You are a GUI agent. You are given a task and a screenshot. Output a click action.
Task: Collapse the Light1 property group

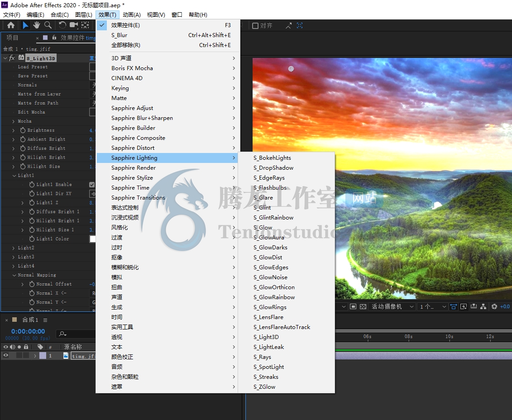tap(14, 176)
